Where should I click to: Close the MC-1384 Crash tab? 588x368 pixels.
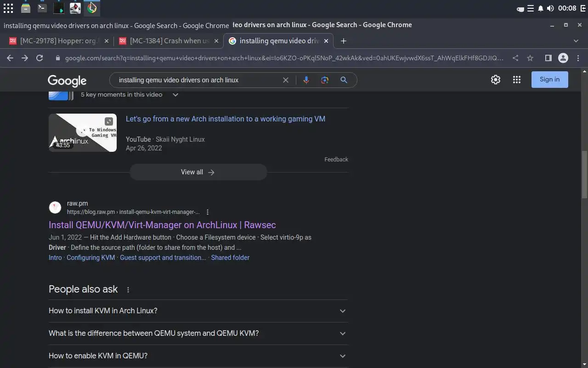pos(216,41)
